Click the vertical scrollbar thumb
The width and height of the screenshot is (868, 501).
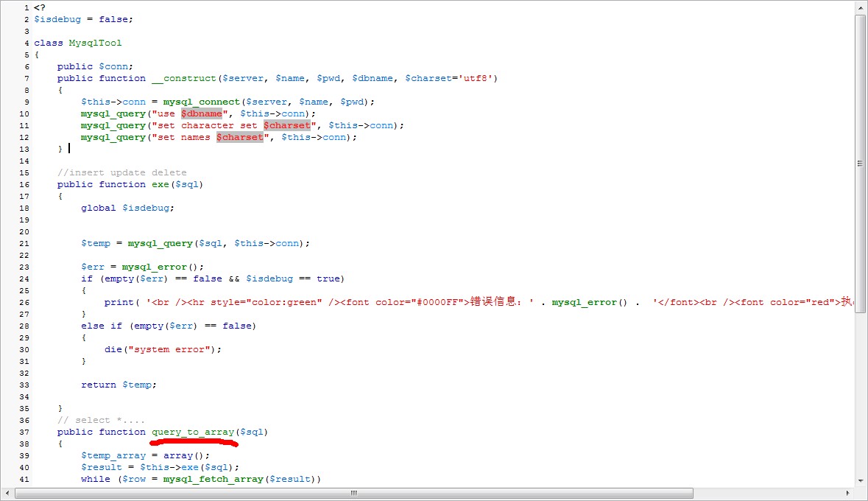tap(860, 162)
